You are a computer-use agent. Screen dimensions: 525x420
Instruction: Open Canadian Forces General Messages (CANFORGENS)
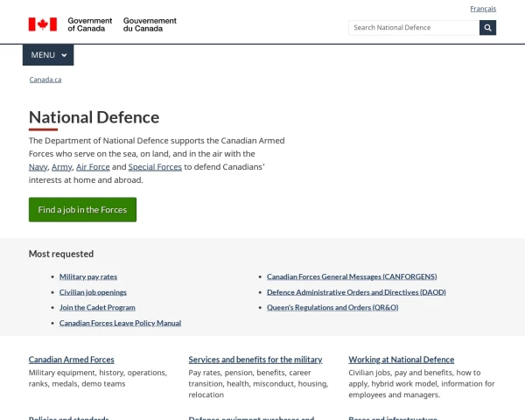[x=352, y=276]
